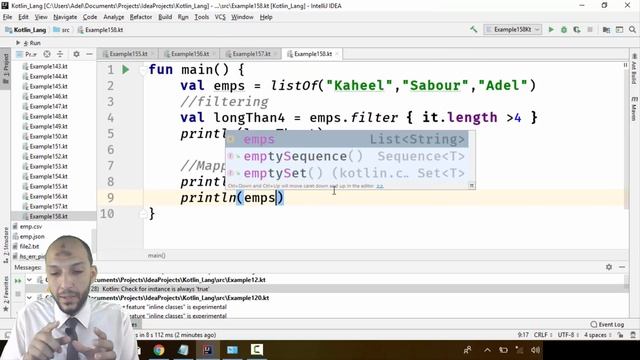The width and height of the screenshot is (640, 360).
Task: Open the Project tool window side tab
Action: pos(5,68)
